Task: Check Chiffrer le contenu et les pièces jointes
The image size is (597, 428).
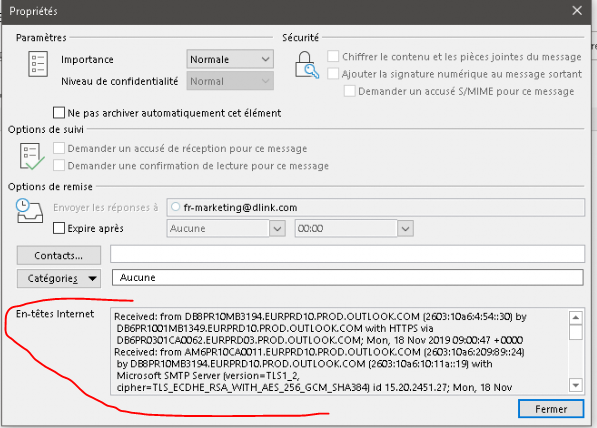Action: point(333,56)
